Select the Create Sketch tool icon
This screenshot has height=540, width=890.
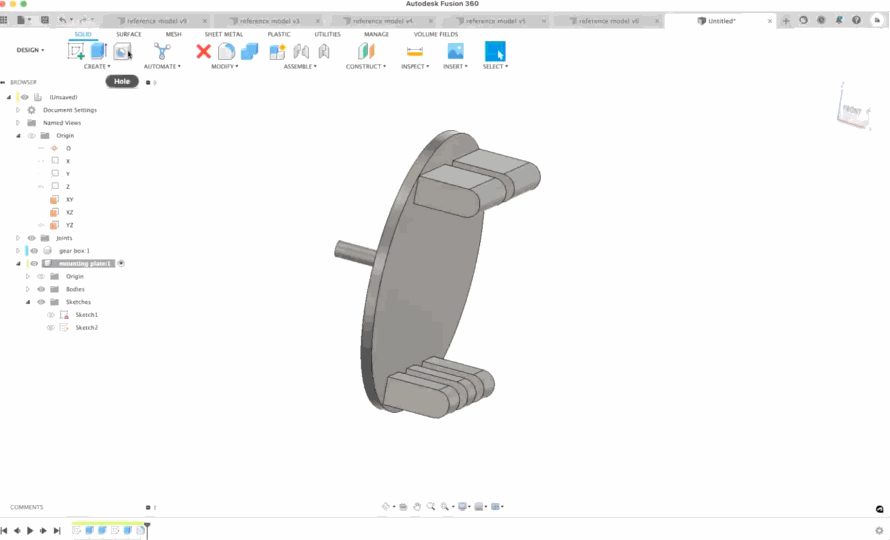coord(75,51)
